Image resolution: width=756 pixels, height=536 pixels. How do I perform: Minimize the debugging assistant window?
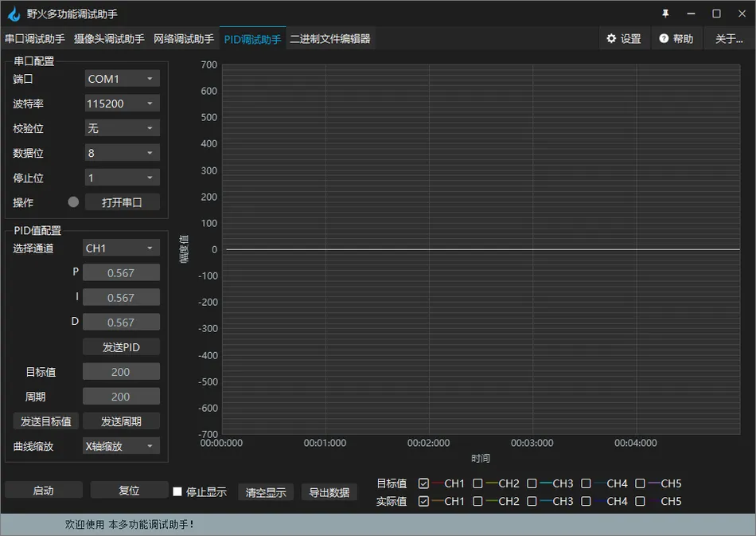coord(691,14)
